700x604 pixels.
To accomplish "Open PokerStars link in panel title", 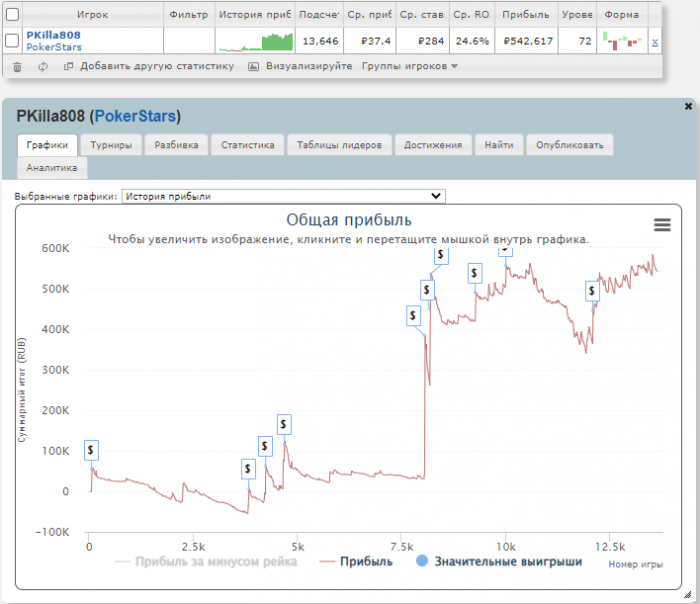I will point(135,116).
